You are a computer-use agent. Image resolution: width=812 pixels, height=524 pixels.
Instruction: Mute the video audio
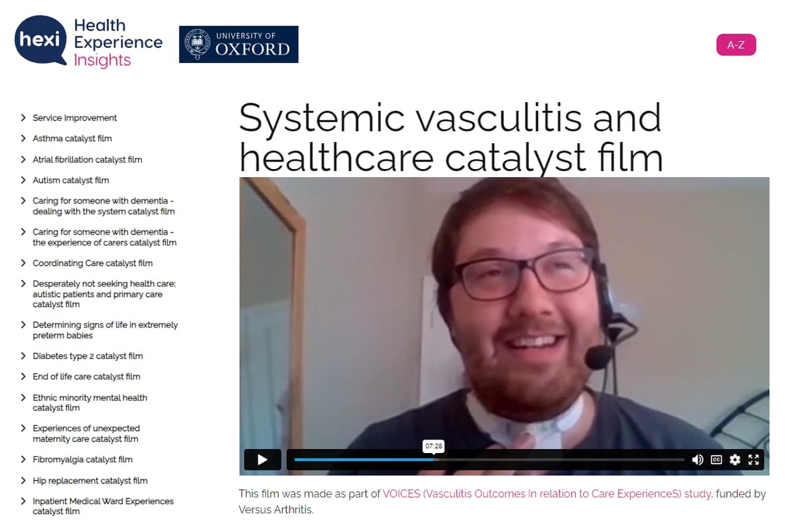pyautogui.click(x=698, y=460)
